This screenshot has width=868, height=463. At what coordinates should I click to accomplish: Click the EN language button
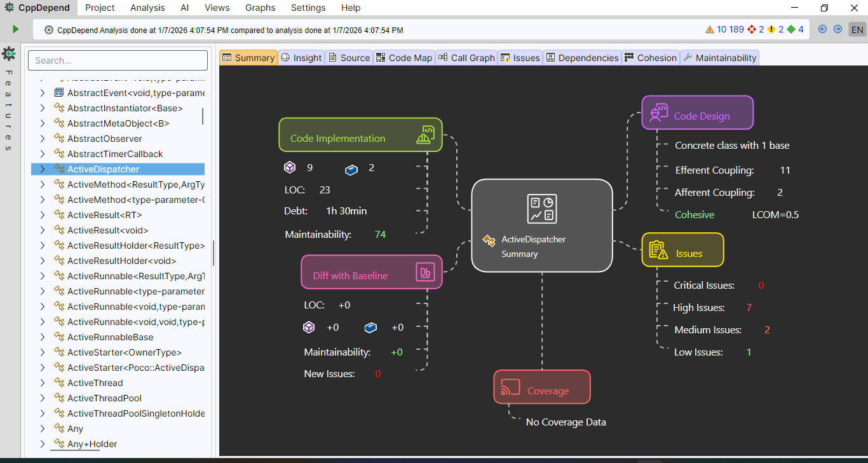(857, 30)
